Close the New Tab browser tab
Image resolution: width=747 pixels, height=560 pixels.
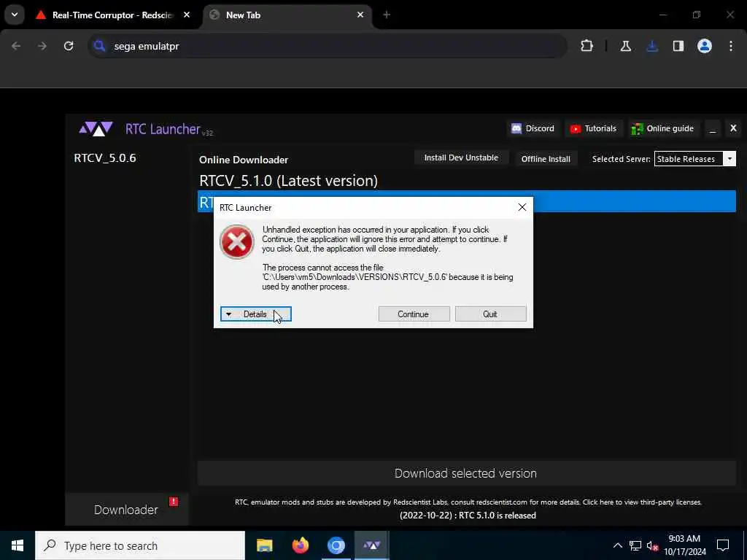coord(360,15)
